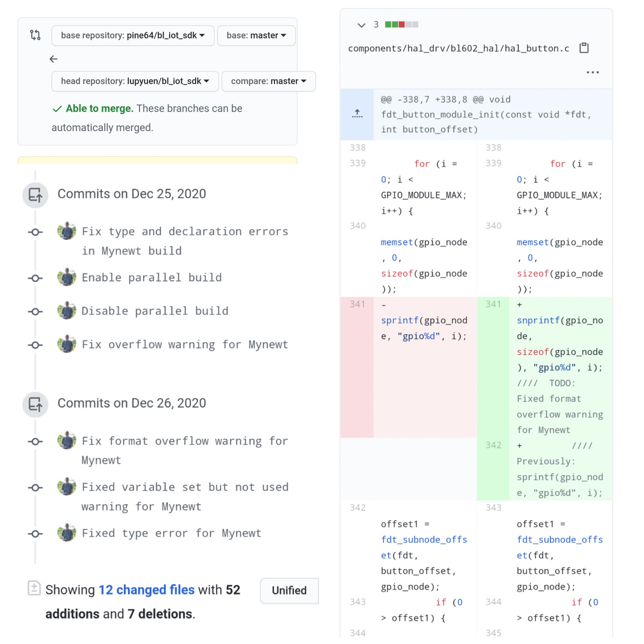Open the base repository pine64/bl_iot_sdk dropdown
The image size is (644, 644).
[133, 35]
